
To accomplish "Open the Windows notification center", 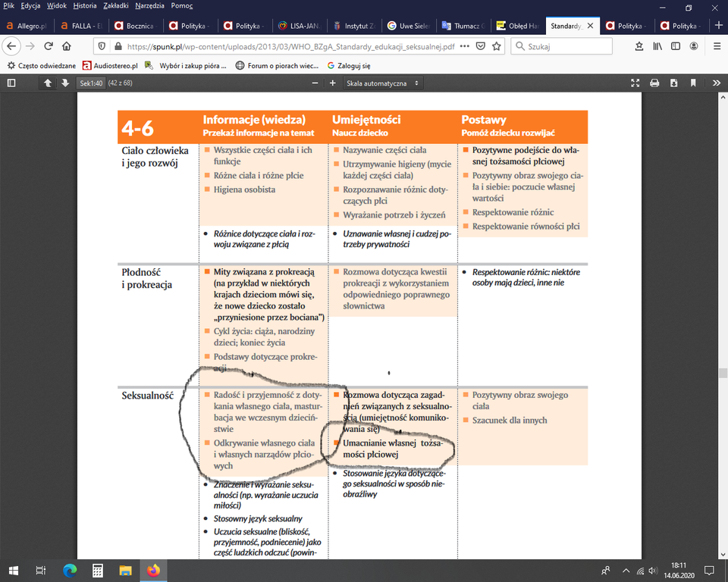I will pyautogui.click(x=709, y=571).
